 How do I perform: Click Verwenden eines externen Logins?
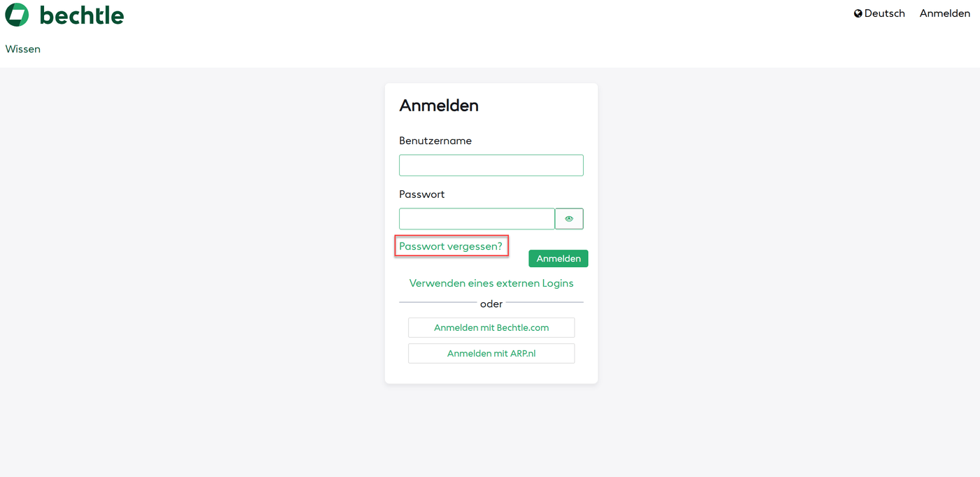[x=491, y=283]
